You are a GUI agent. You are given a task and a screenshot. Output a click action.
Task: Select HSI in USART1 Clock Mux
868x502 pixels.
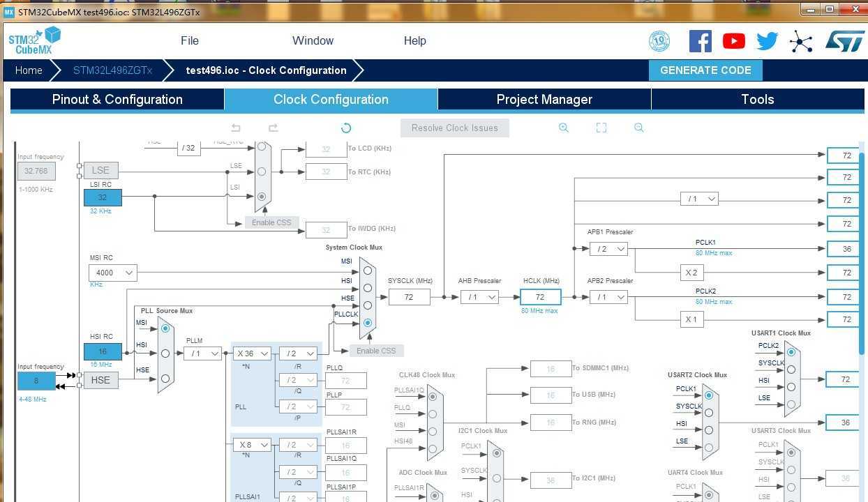[791, 387]
